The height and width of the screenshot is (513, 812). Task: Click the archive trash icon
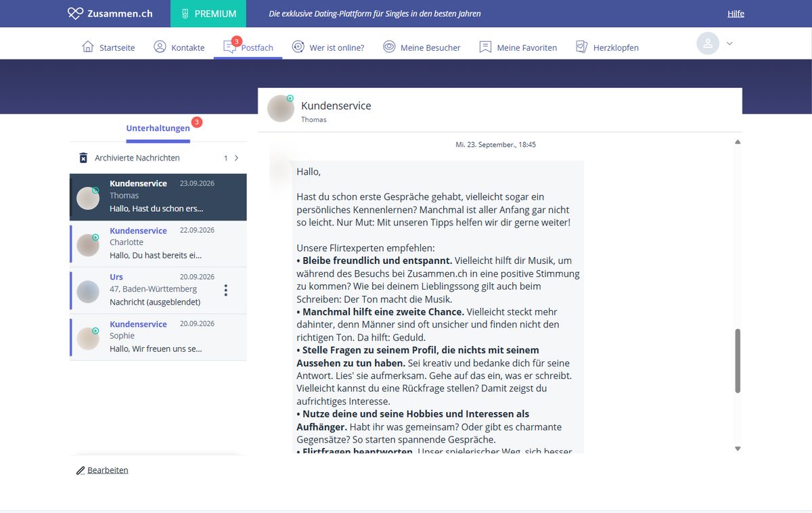click(x=83, y=158)
